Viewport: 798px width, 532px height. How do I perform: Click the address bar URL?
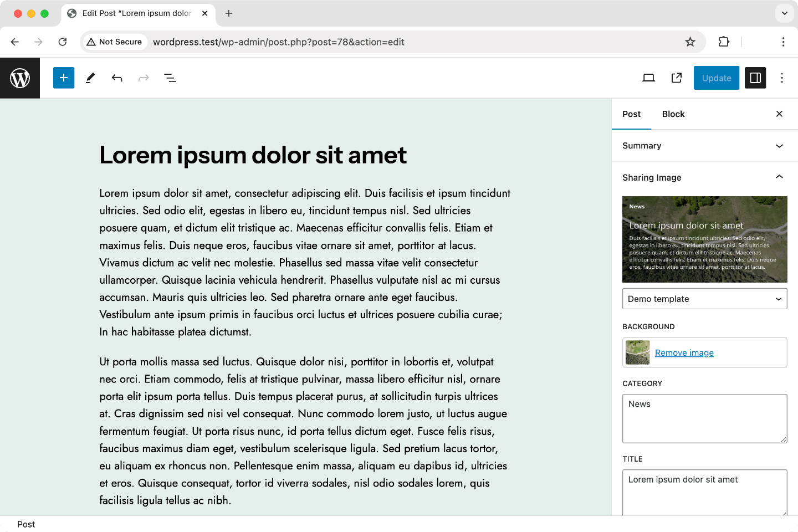tap(279, 42)
